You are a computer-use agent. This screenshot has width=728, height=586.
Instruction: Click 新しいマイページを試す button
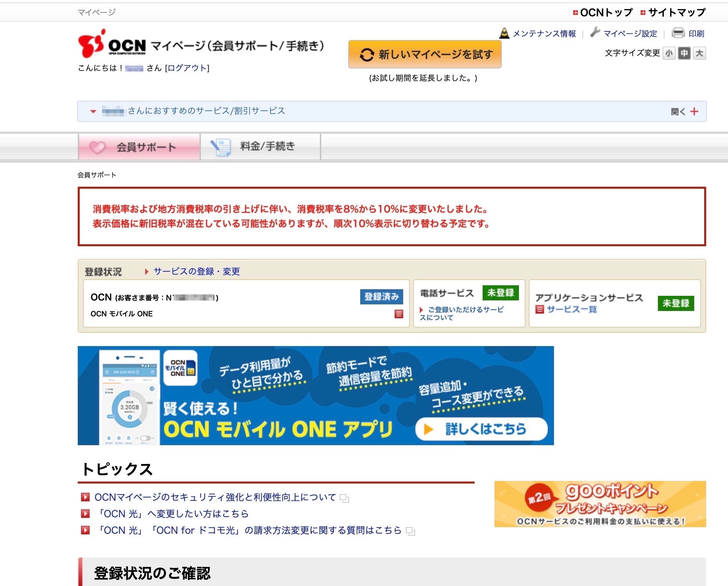tap(425, 54)
